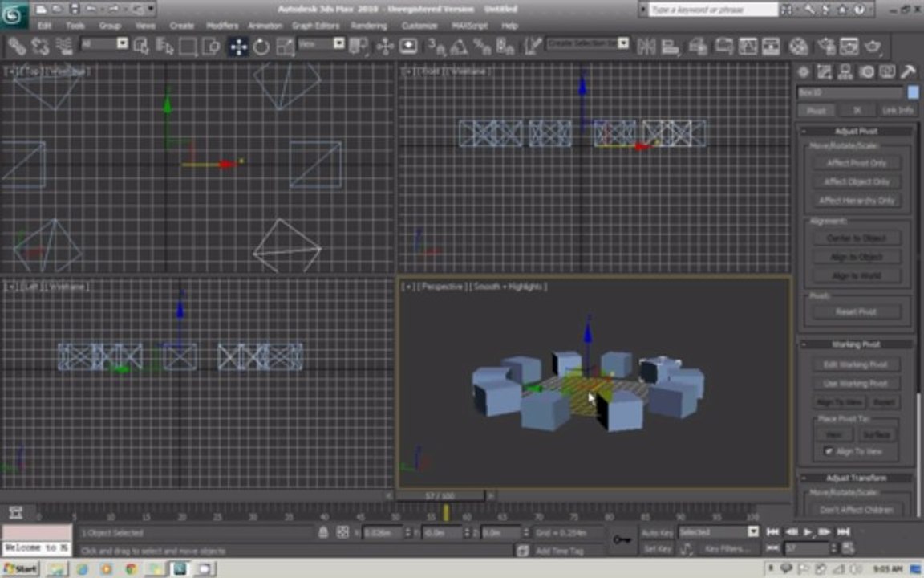Click the Affect Object Only button
The width and height of the screenshot is (924, 578).
click(x=857, y=181)
